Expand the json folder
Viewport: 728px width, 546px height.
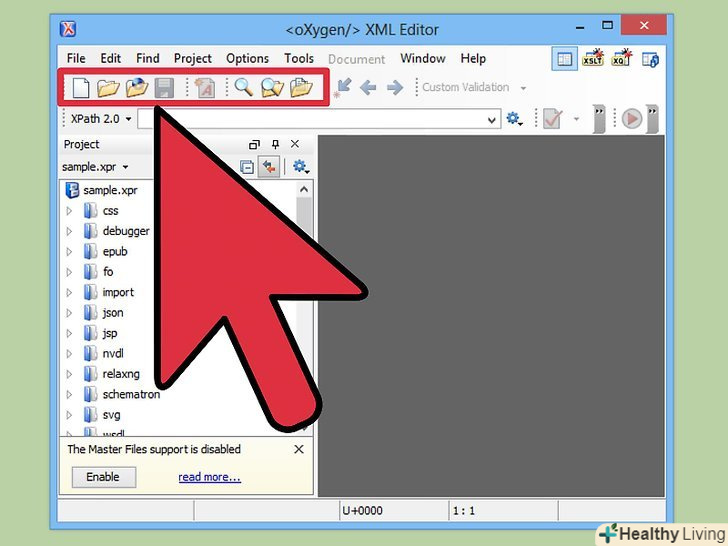click(x=69, y=313)
